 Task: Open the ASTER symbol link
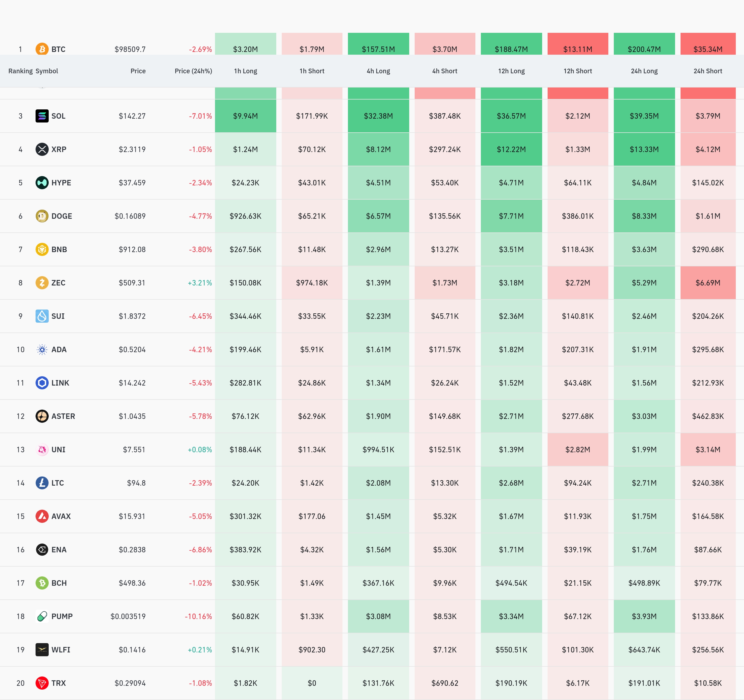[63, 416]
